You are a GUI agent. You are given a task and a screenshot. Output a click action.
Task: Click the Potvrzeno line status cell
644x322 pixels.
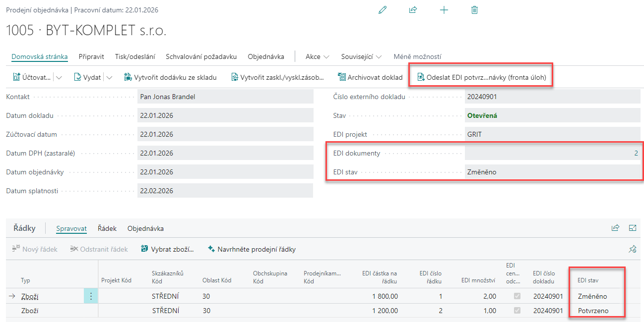pos(593,311)
